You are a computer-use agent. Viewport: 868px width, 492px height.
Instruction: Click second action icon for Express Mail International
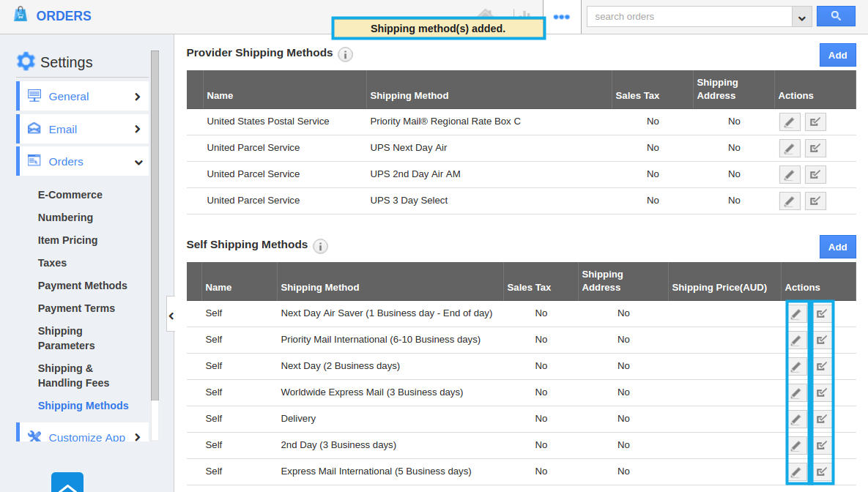click(822, 471)
